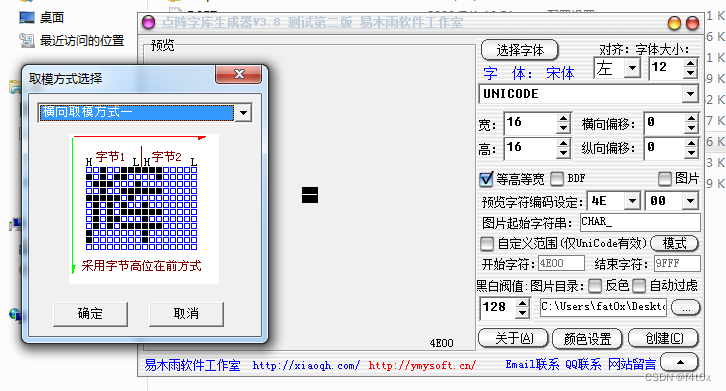Click the 模式 button
Image resolution: width=726 pixels, height=391 pixels.
(674, 244)
